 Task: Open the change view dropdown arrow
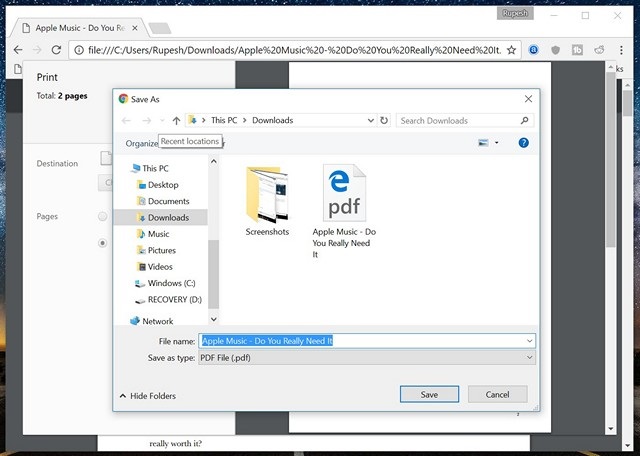click(x=496, y=143)
